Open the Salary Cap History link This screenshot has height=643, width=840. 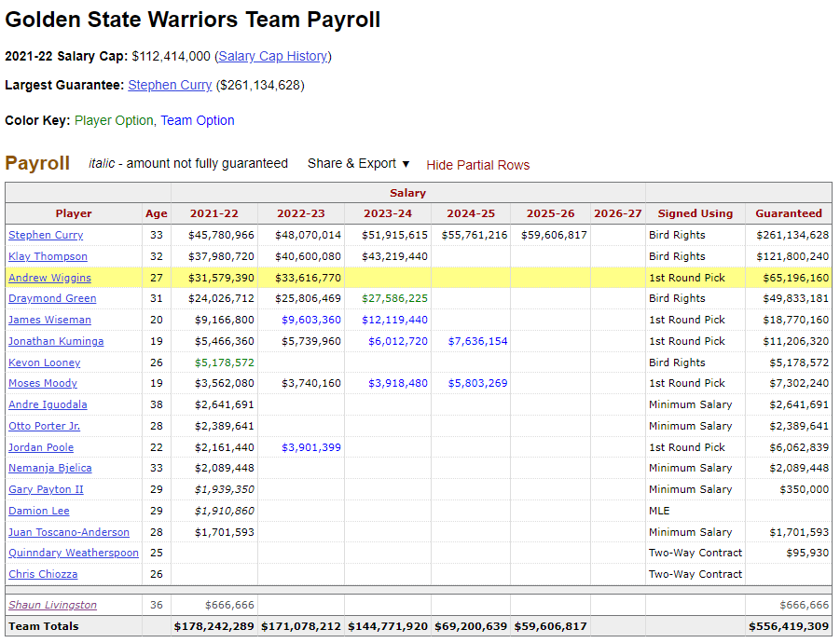click(x=273, y=56)
